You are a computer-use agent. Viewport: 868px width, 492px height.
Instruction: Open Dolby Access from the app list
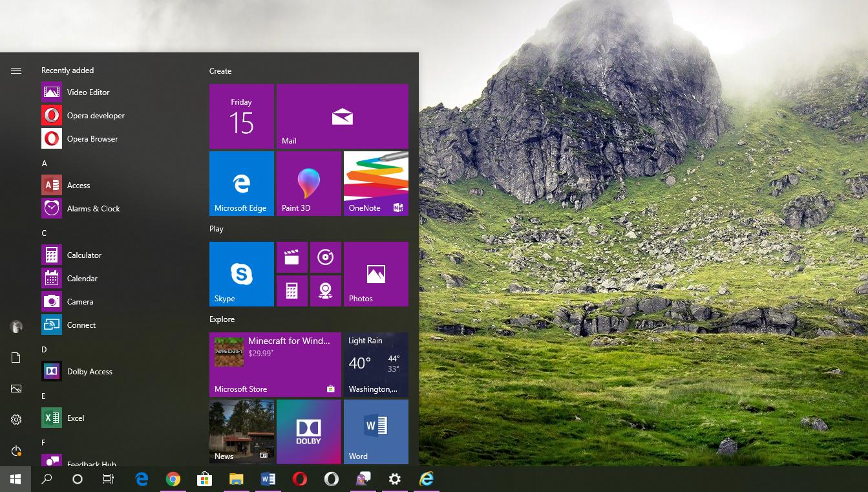(90, 371)
